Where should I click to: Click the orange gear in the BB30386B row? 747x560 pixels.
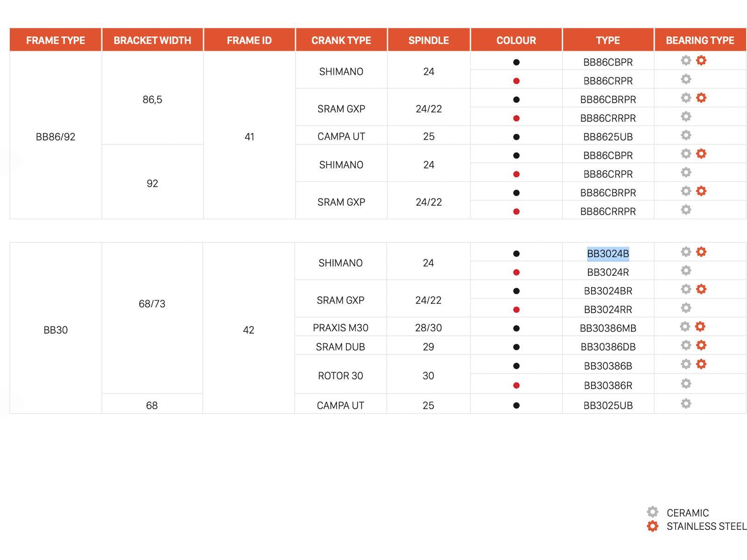coord(701,364)
